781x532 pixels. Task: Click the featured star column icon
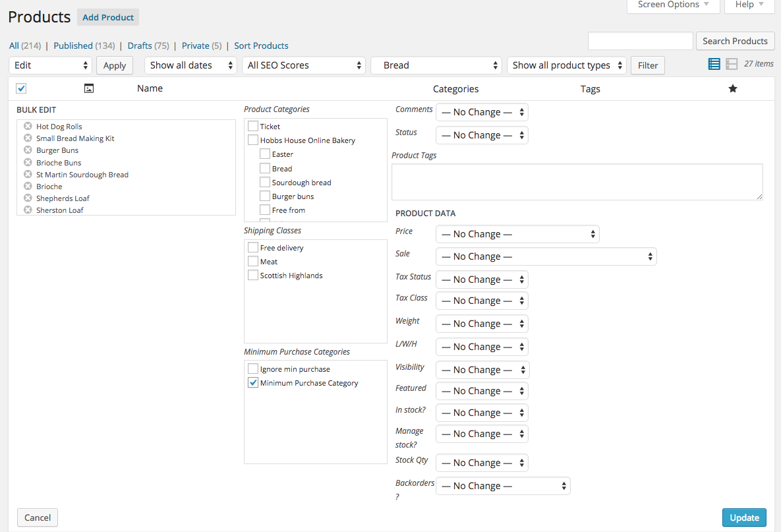pos(732,89)
